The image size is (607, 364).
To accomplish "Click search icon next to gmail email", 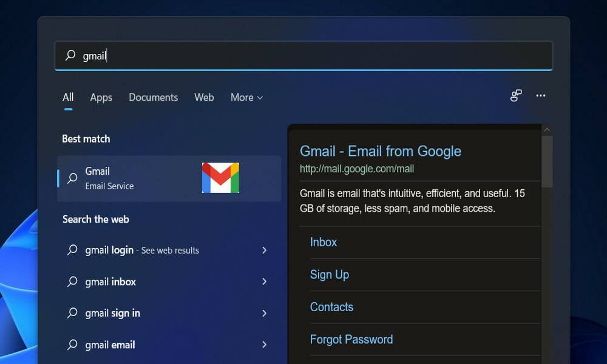I will click(72, 344).
